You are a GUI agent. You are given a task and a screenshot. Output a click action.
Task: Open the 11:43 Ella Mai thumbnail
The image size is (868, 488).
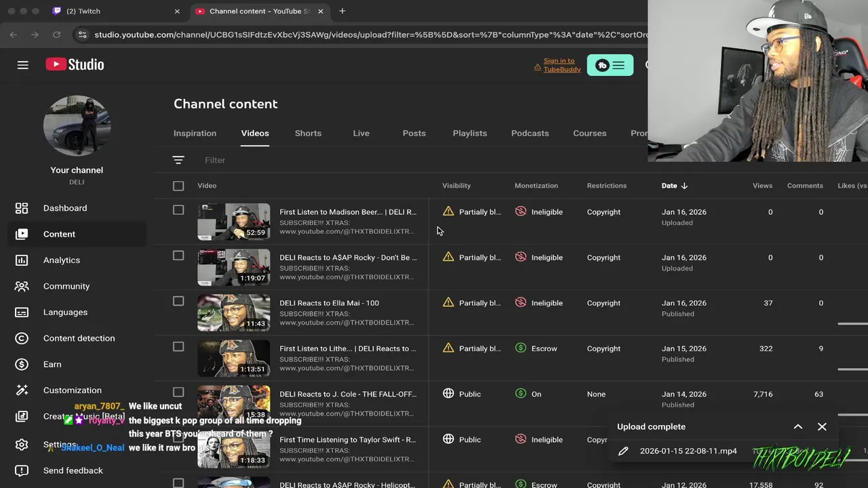click(x=233, y=312)
